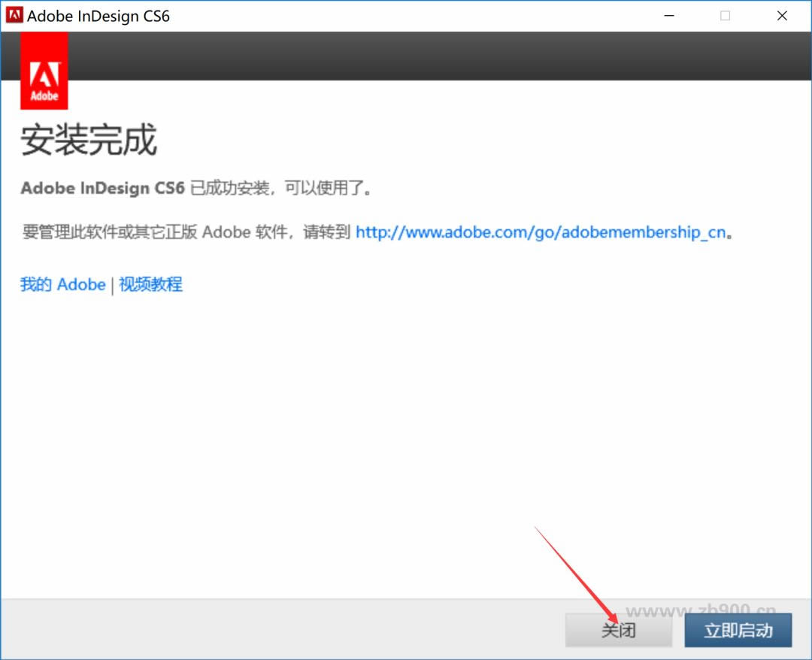Image resolution: width=812 pixels, height=660 pixels.
Task: Minimize the InDesign installer window
Action: coord(668,16)
